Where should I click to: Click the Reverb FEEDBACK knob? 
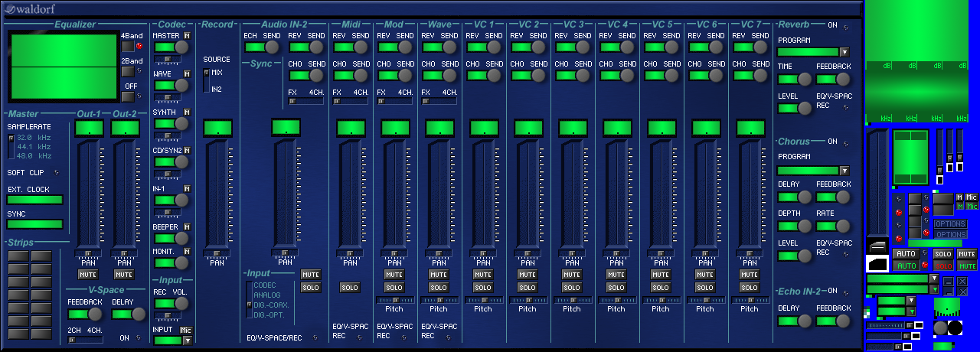point(843,79)
